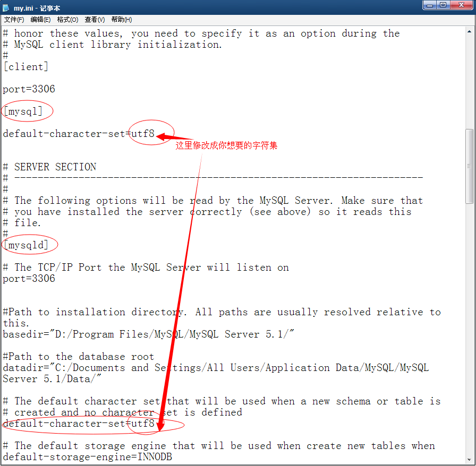This screenshot has height=466, width=476.
Task: Click '# you have installed the server' line
Action: click(x=207, y=212)
